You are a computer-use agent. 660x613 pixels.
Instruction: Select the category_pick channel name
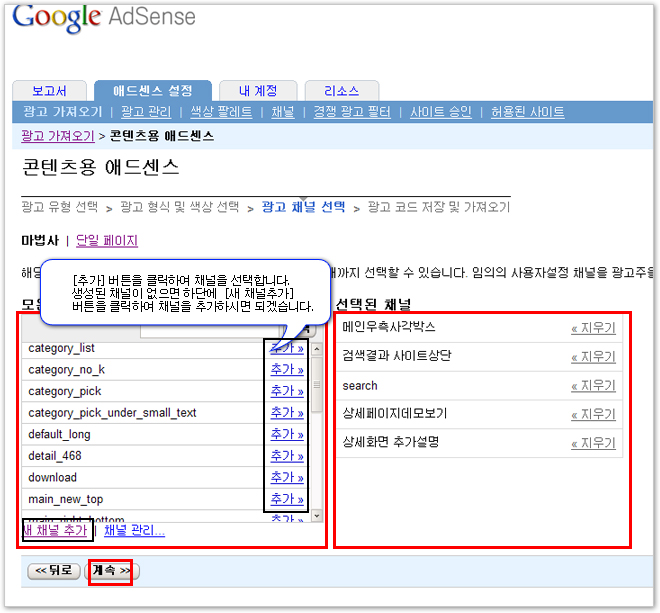point(65,391)
